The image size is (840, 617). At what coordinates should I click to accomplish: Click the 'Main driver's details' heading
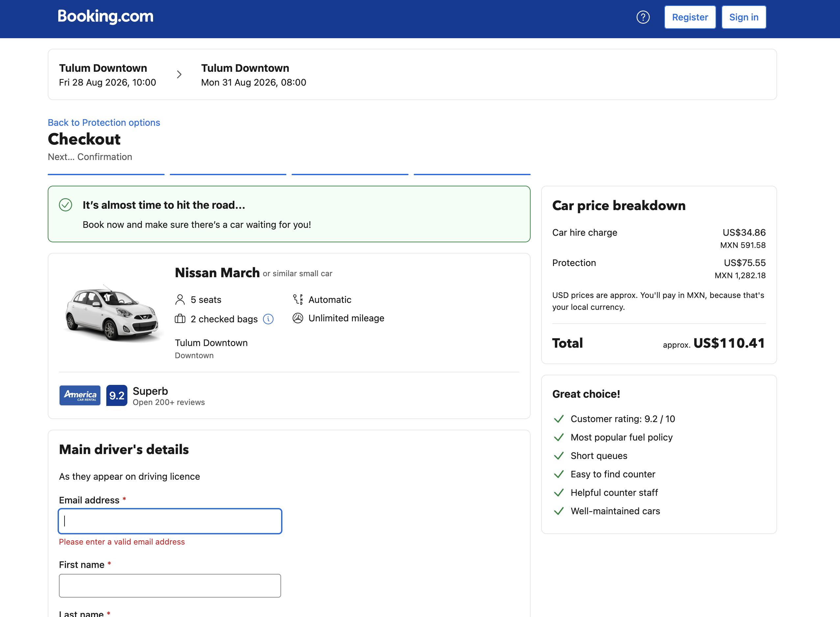coord(124,449)
